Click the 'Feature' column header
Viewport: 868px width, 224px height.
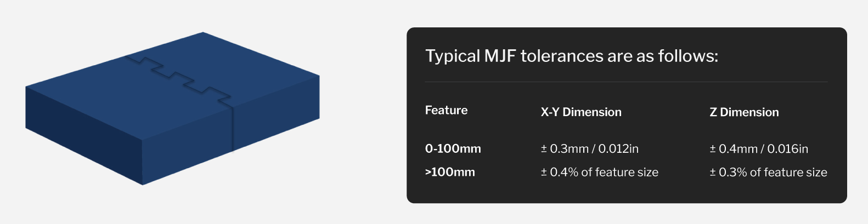pyautogui.click(x=446, y=110)
